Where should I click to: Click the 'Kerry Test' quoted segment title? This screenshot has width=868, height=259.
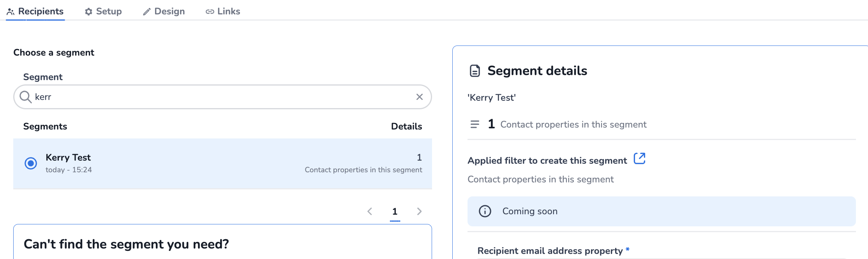(x=492, y=98)
